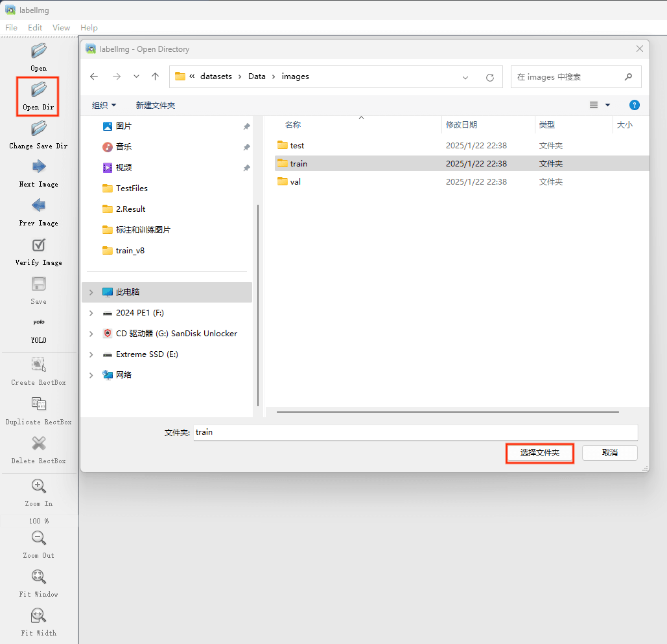Expand the Extreme SSD (E:) node

pyautogui.click(x=91, y=354)
